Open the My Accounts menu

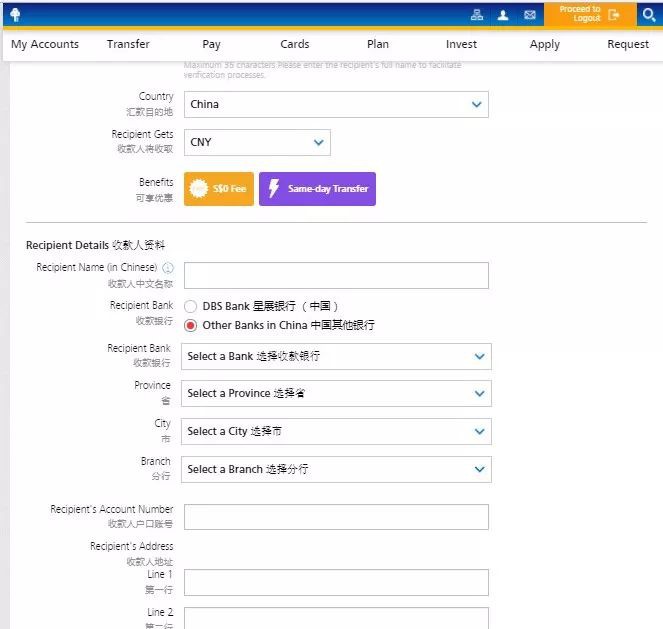click(45, 44)
